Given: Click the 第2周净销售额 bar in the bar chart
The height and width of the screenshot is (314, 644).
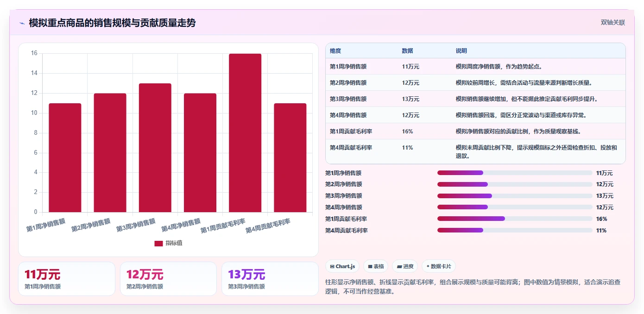Looking at the screenshot, I should click(x=110, y=153).
